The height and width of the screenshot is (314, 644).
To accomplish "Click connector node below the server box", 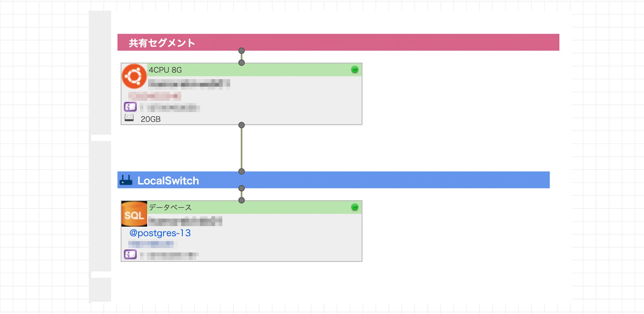I will (x=241, y=125).
